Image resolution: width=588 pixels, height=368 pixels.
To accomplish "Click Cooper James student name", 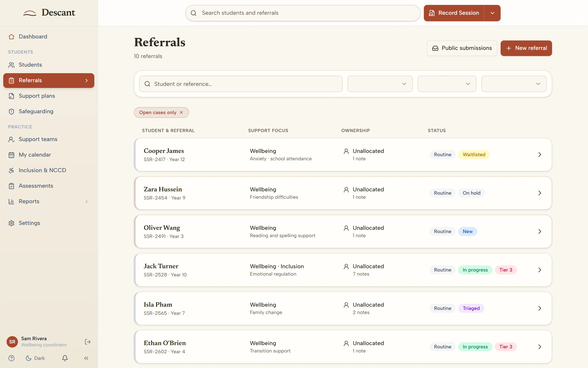I will point(164,151).
